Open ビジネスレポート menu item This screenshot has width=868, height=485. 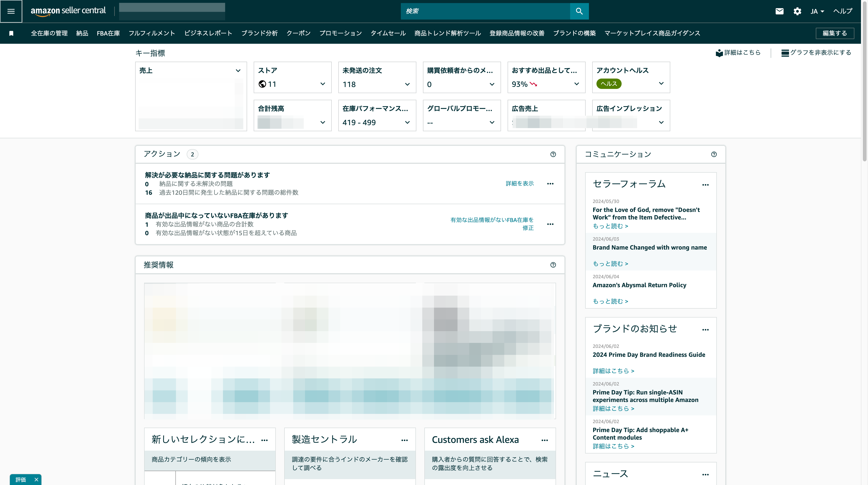point(208,33)
